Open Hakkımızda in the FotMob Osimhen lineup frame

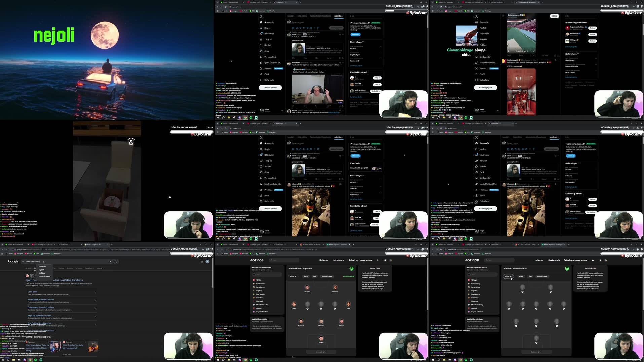(x=339, y=260)
